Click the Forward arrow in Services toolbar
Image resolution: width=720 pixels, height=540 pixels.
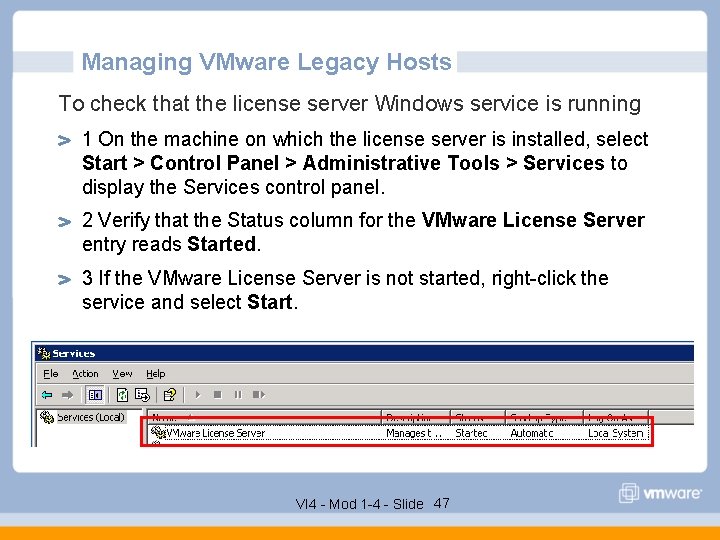68,394
